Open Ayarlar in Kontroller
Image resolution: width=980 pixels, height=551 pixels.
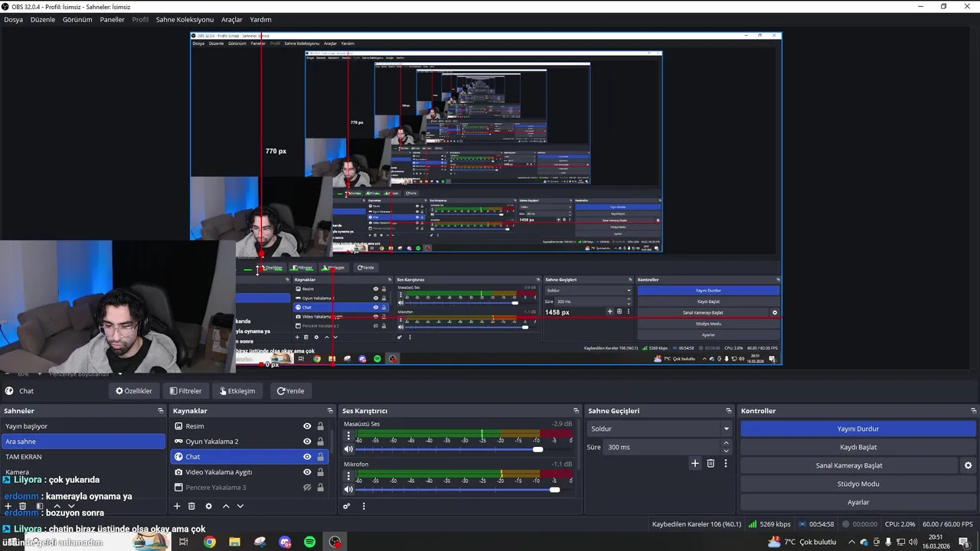857,502
